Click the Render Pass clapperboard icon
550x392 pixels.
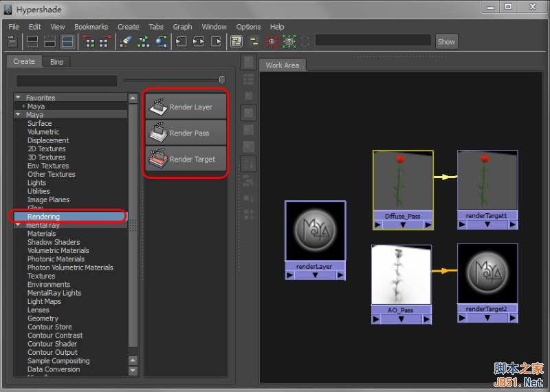coord(158,133)
